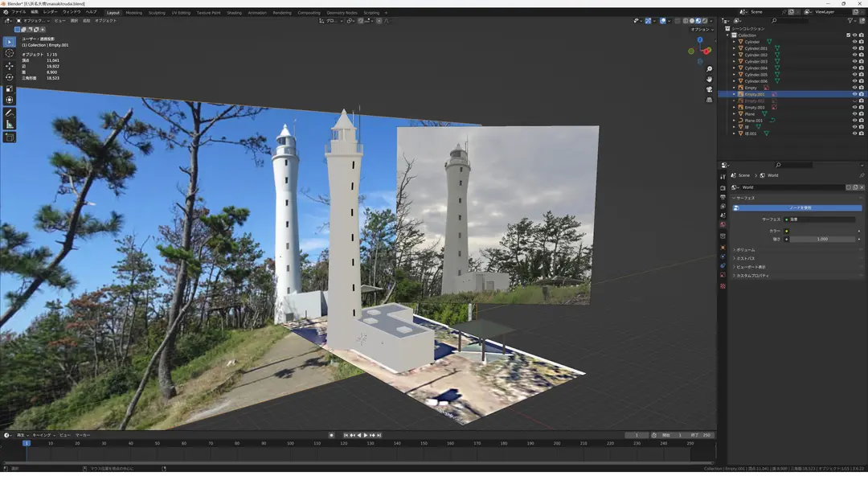Show the hidden Empty.002 object

click(x=854, y=101)
